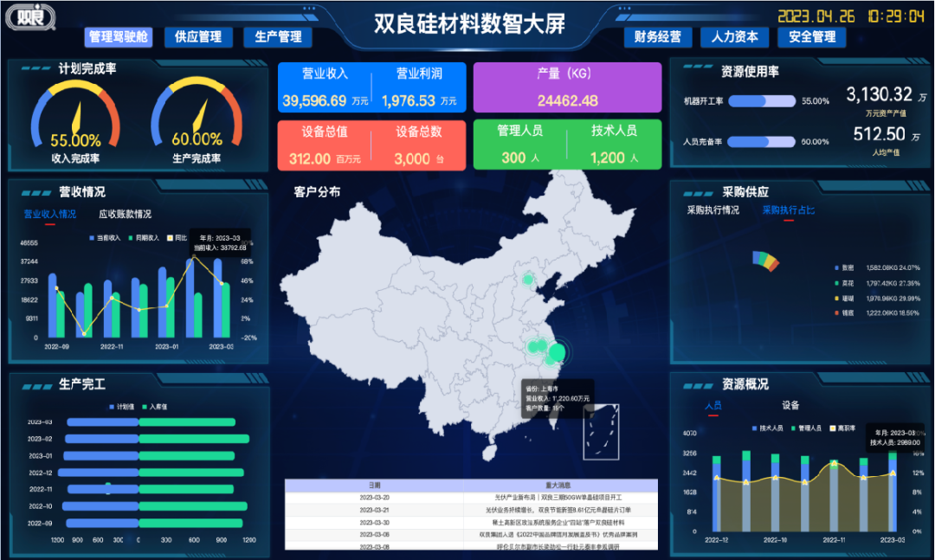
Task: Click the 采购供应 panel title
Action: [745, 192]
